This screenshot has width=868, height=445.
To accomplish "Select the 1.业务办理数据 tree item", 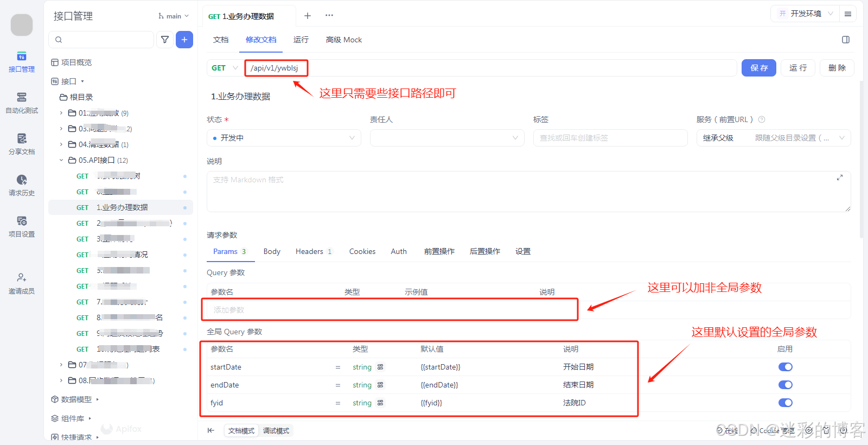I will pyautogui.click(x=120, y=207).
